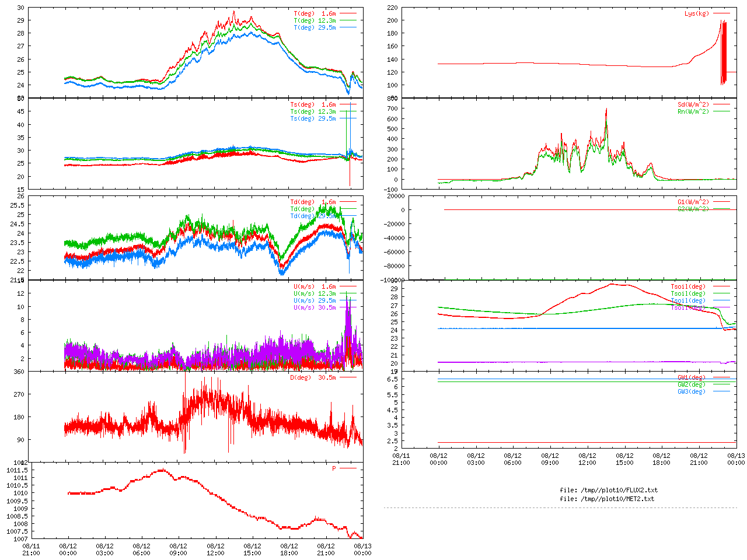Click the MET2.txt file path text
The width and height of the screenshot is (747, 560).
(x=607, y=499)
